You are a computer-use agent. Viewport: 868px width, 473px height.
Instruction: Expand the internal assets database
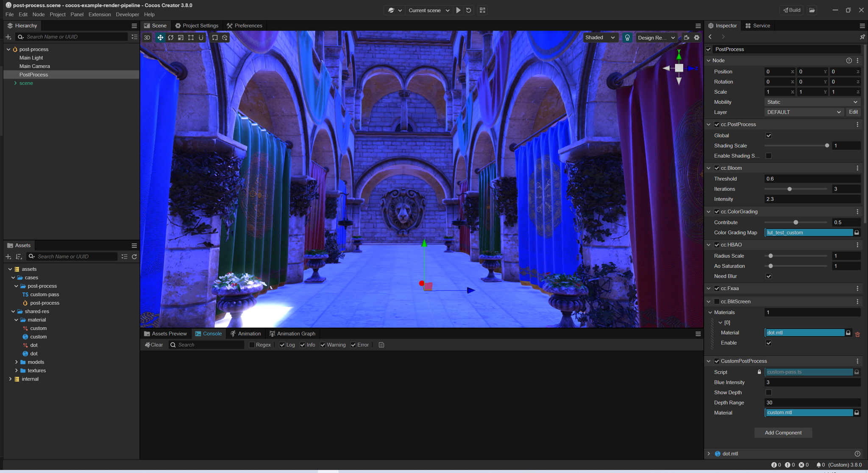click(10, 379)
